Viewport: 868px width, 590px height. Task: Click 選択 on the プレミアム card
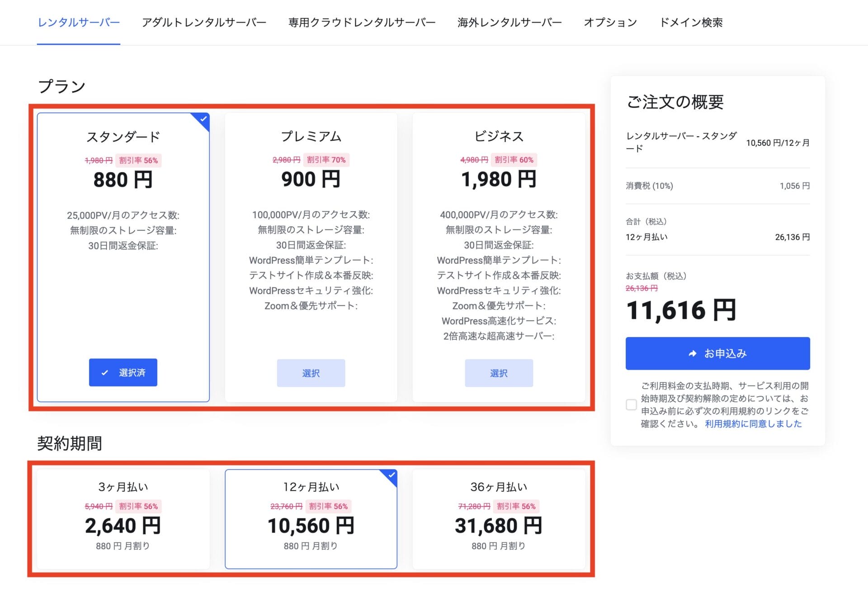pyautogui.click(x=311, y=373)
